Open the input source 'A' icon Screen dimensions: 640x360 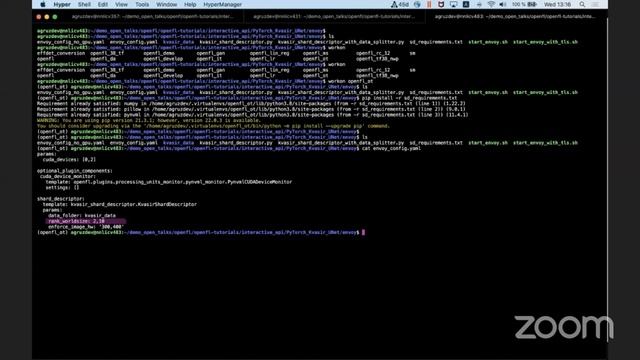pos(466,4)
